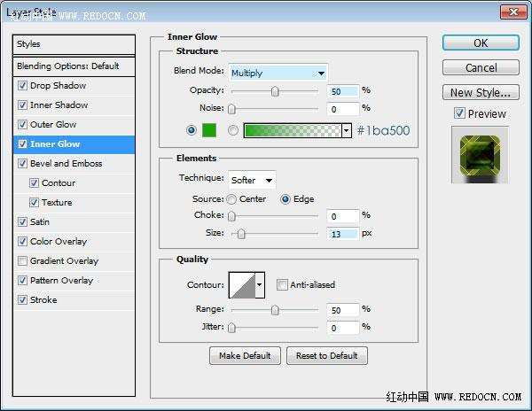Select the Center source radio button

pyautogui.click(x=231, y=199)
